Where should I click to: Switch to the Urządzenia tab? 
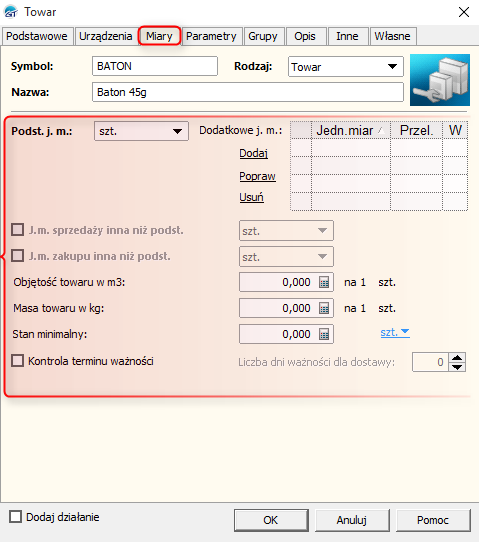coord(106,36)
